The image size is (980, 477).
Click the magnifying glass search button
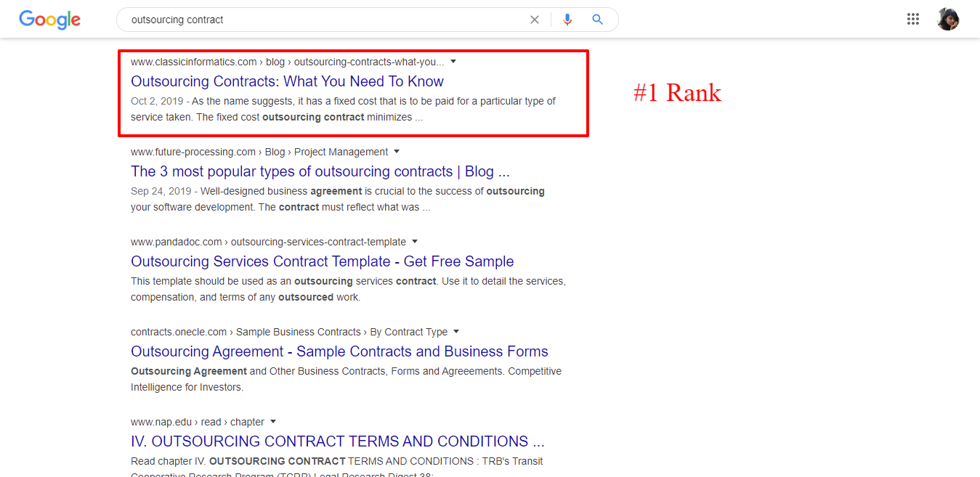coord(597,20)
